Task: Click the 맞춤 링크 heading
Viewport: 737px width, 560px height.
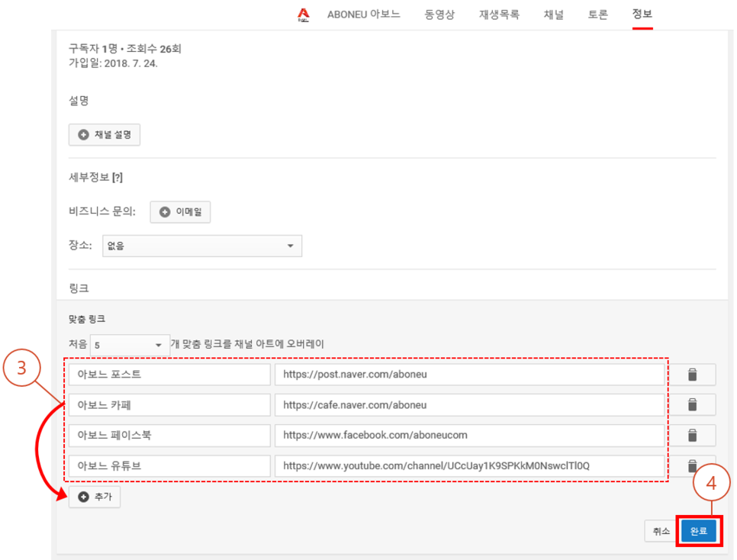Action: pos(87,319)
